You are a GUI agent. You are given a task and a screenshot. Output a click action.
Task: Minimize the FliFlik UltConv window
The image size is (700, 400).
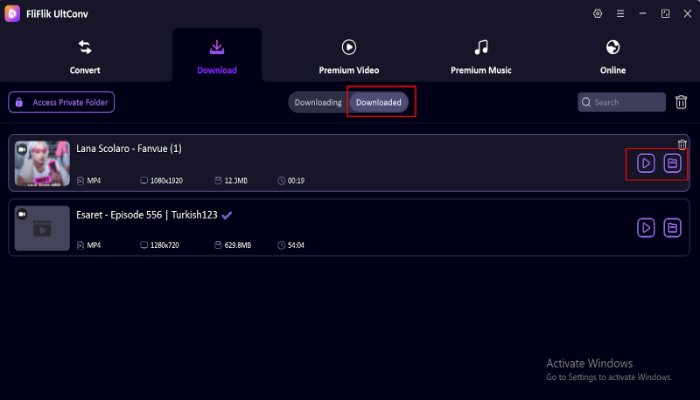click(x=642, y=14)
